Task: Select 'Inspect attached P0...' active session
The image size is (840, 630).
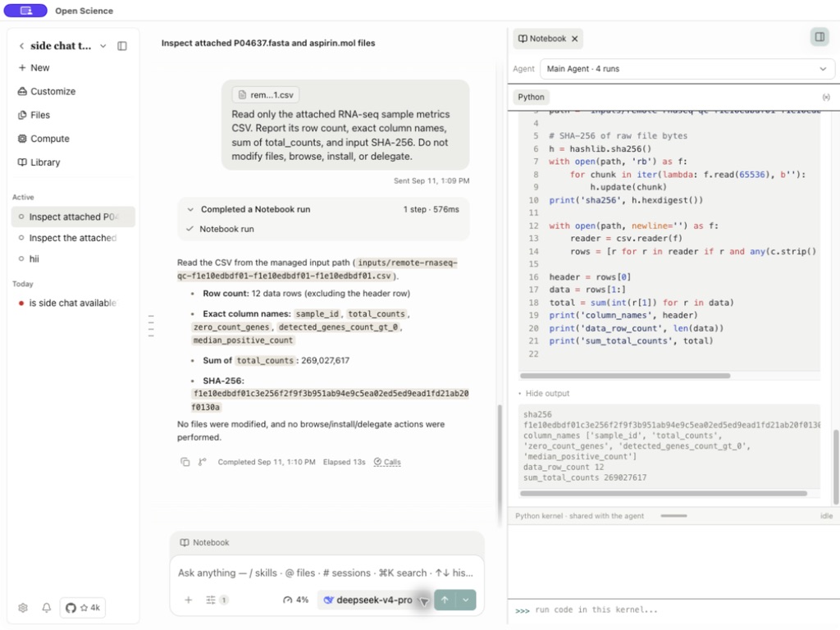Action: [x=73, y=217]
